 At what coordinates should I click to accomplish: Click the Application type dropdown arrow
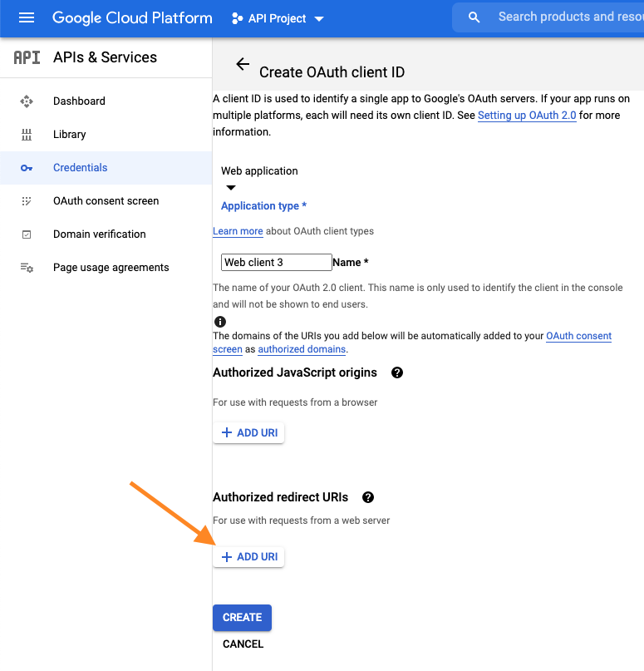point(231,188)
